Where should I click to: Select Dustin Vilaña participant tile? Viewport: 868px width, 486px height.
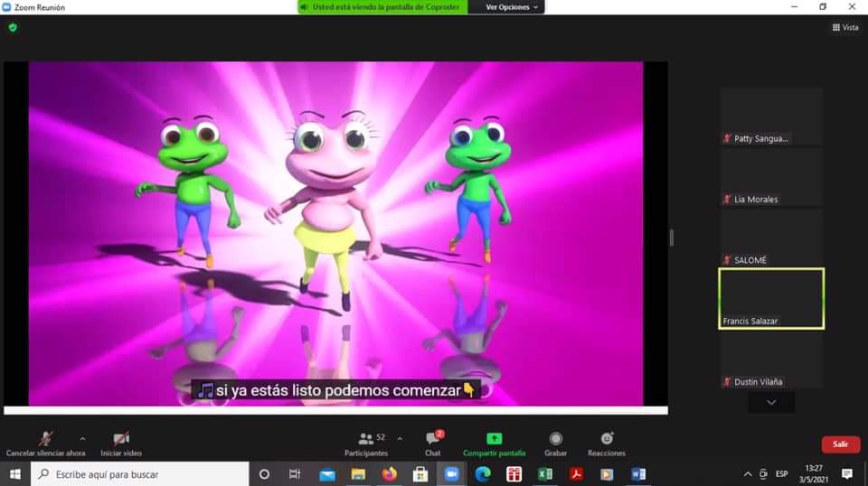(771, 360)
